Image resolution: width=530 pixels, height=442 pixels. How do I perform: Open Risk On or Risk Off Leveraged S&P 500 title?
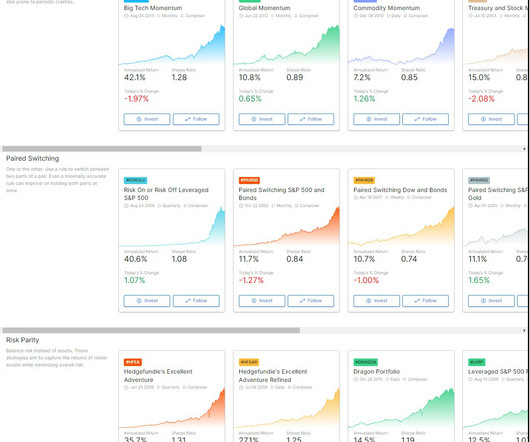point(166,194)
